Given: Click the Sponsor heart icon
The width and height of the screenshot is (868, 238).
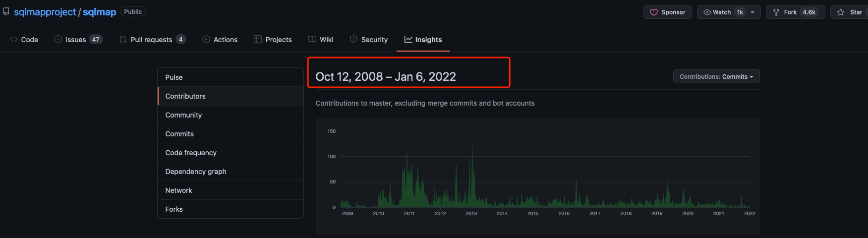Looking at the screenshot, I should click(x=654, y=12).
